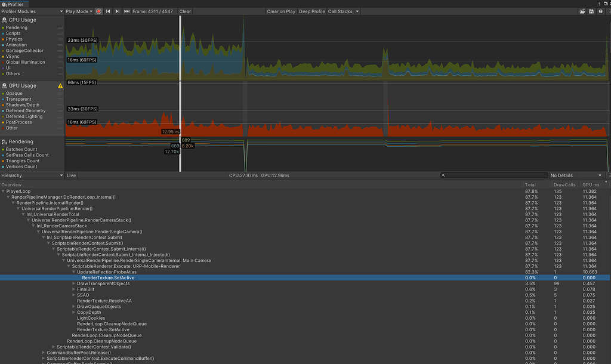Jump to the current frame button

127,11
